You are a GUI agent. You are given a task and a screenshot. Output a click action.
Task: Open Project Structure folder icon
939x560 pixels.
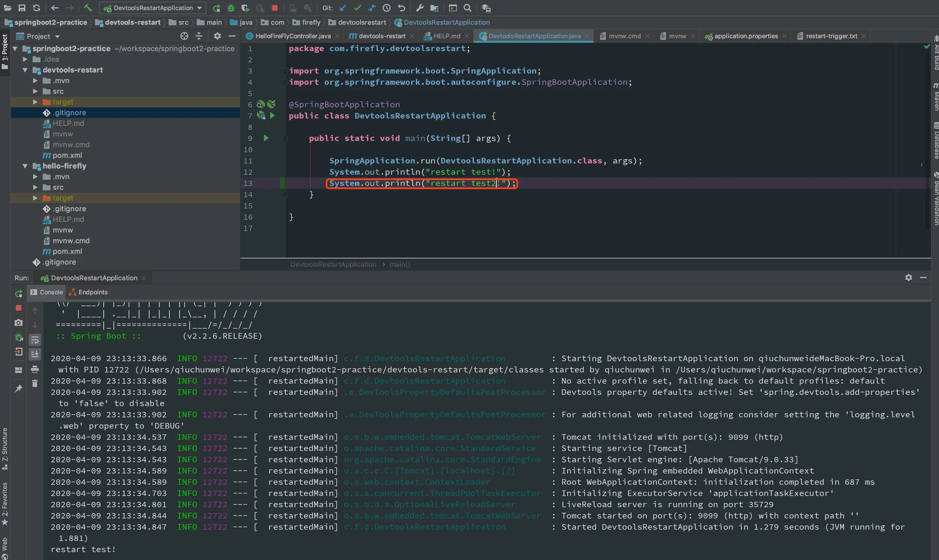434,8
